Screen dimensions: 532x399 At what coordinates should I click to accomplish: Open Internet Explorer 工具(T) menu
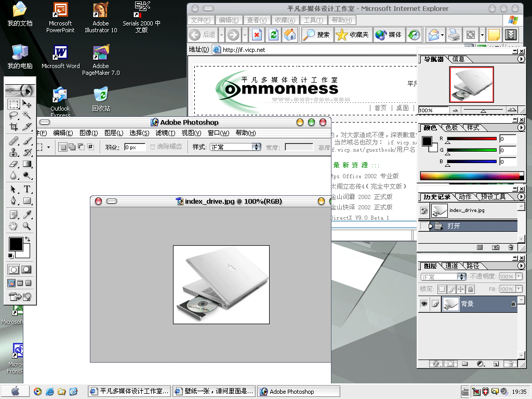coord(313,20)
